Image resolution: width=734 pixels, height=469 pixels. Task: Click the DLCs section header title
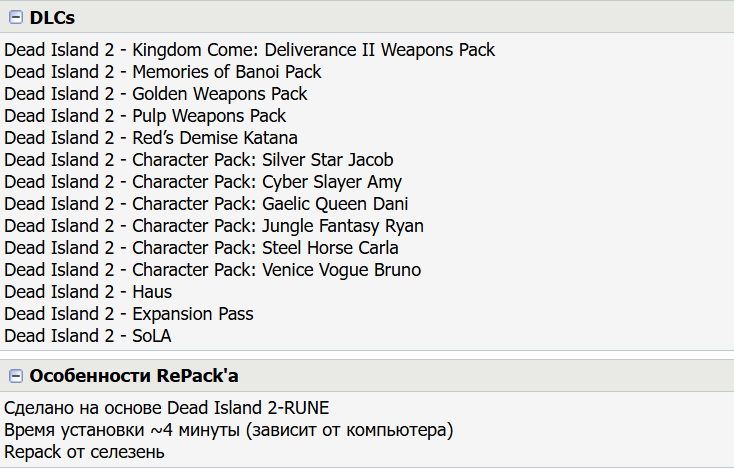coord(52,17)
